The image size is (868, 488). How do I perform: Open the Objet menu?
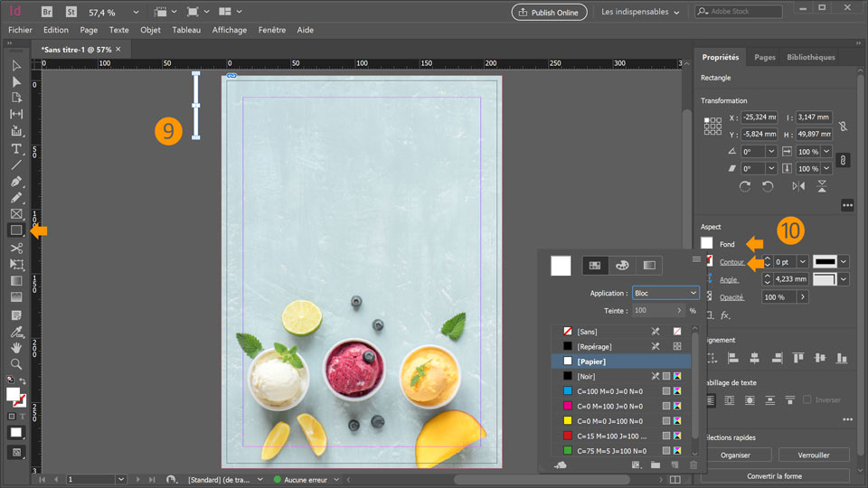[x=150, y=30]
